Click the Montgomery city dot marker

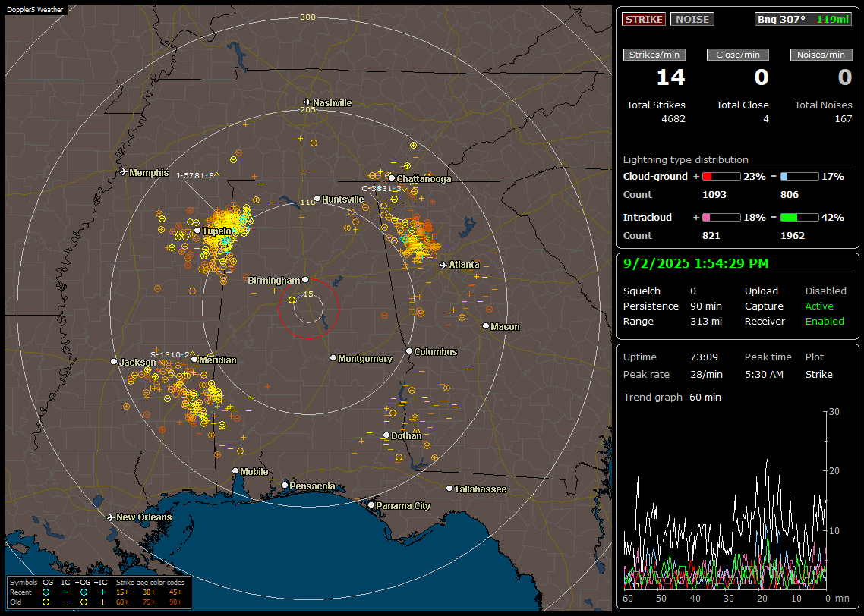[x=333, y=358]
